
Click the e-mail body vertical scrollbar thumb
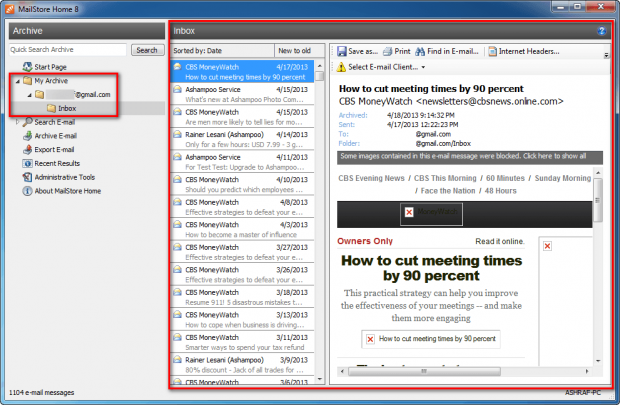click(598, 200)
